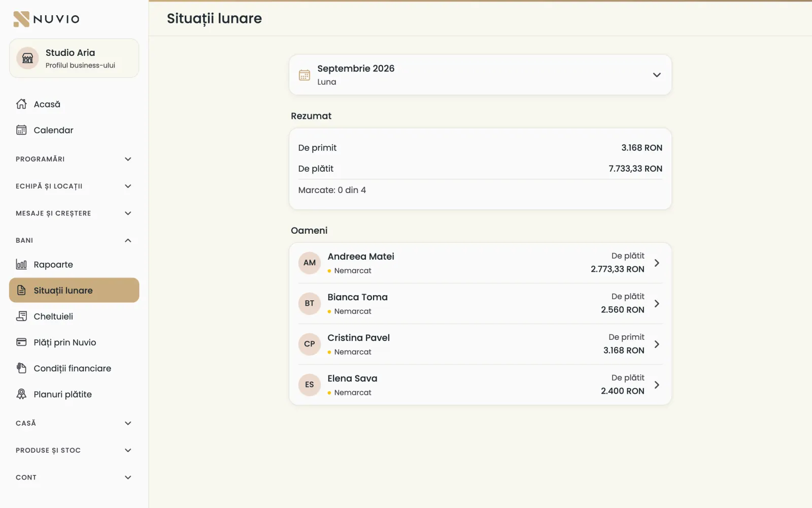Expand the ECHIPĂ ȘI LOCAȚII section
The image size is (812, 508).
74,186
